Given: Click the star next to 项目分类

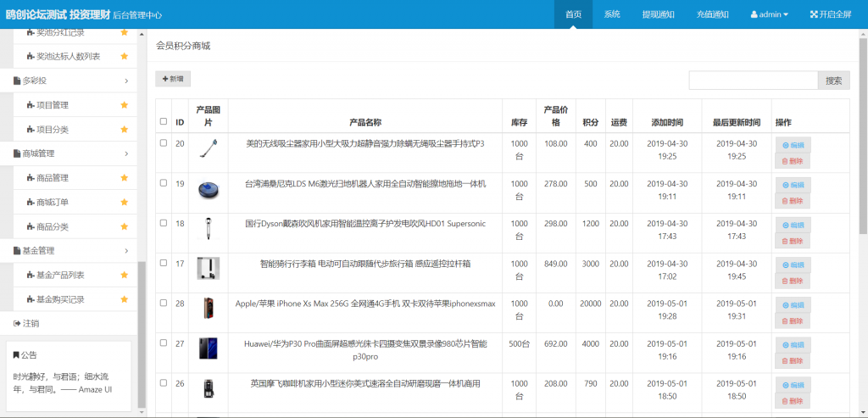Looking at the screenshot, I should point(125,130).
